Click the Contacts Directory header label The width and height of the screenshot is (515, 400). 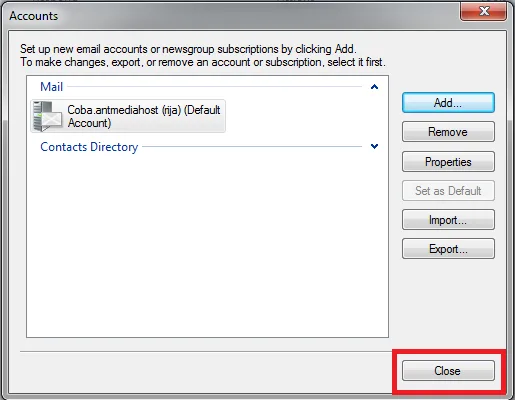(x=89, y=147)
